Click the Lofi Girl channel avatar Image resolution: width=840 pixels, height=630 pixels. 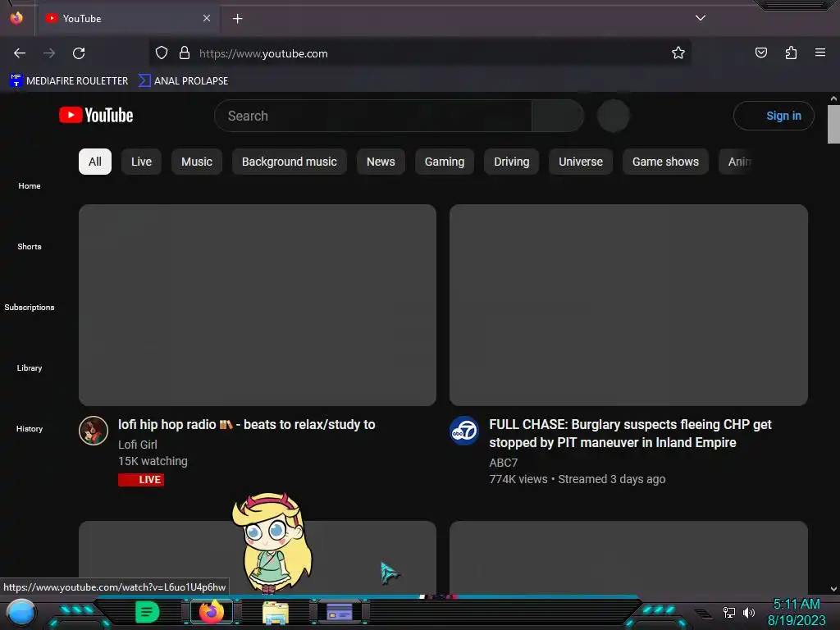point(94,431)
